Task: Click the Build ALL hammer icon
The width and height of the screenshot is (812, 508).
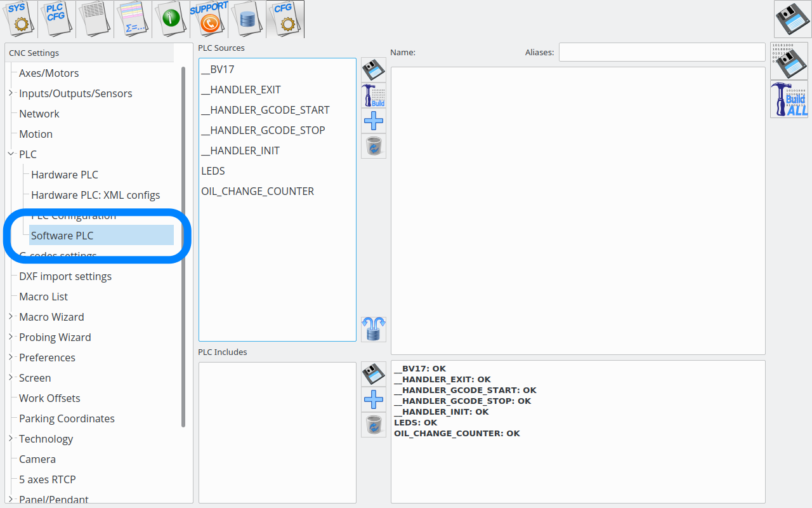Action: [789, 100]
